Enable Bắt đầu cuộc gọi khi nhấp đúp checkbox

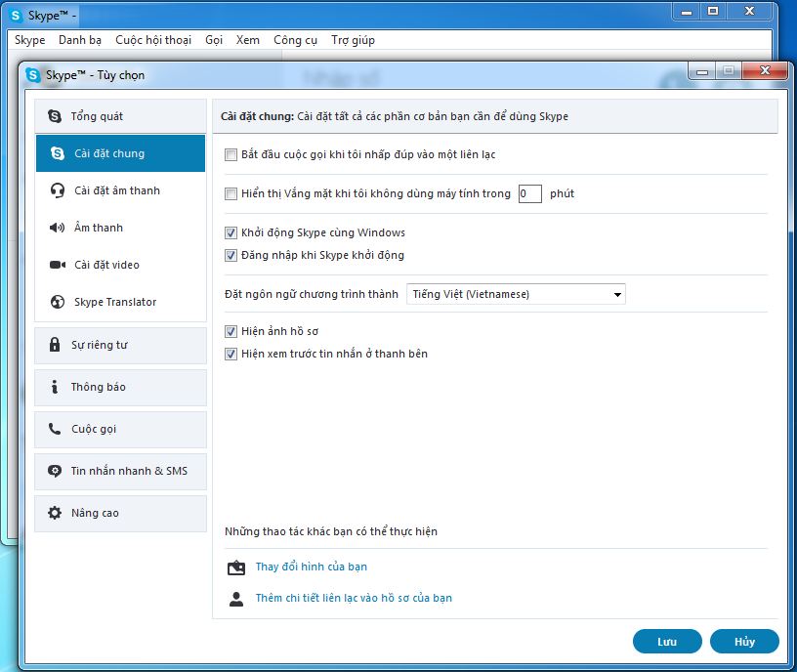point(231,154)
